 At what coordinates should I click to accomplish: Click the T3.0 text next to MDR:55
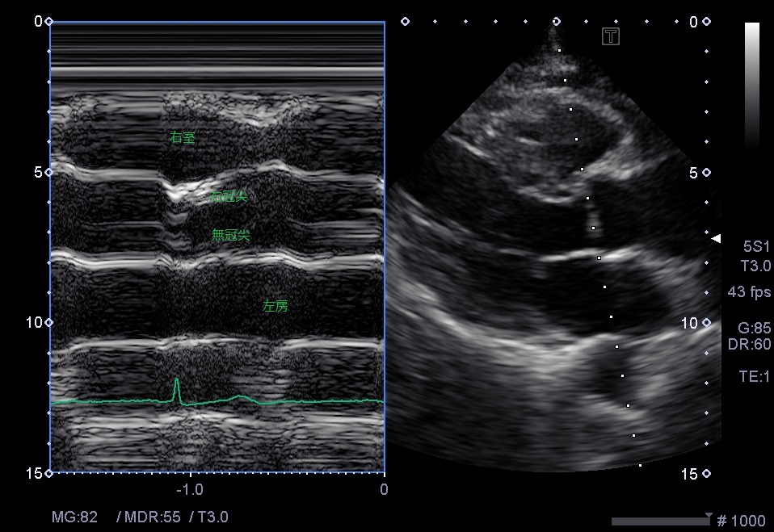click(x=212, y=517)
